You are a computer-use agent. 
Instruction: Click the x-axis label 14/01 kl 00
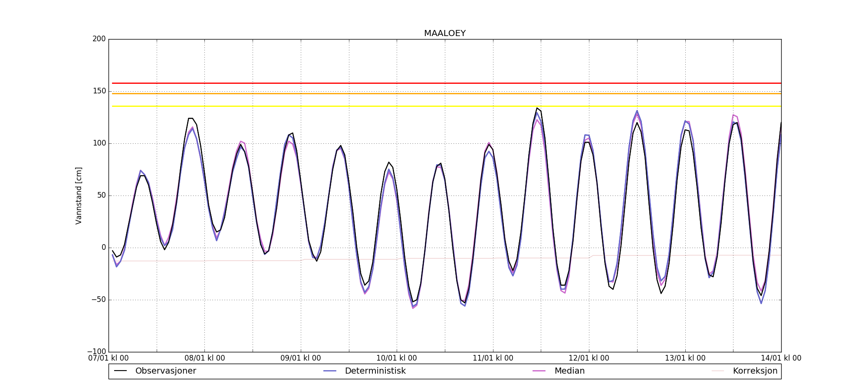tap(781, 358)
